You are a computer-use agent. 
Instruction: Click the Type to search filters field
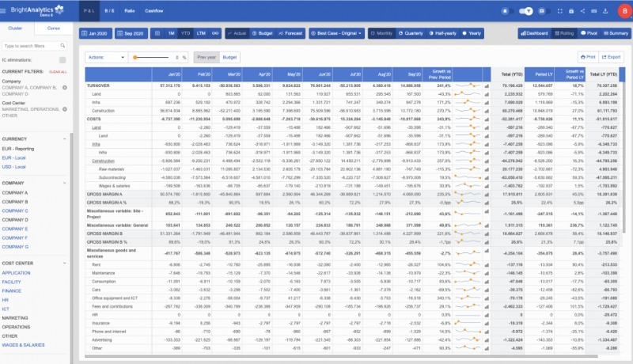point(34,46)
